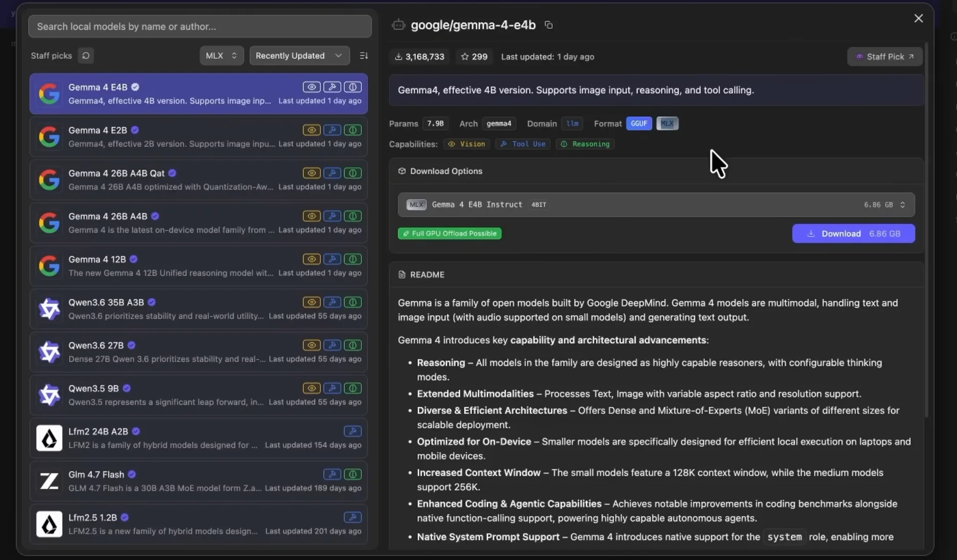Select the MLX format badge

(667, 123)
